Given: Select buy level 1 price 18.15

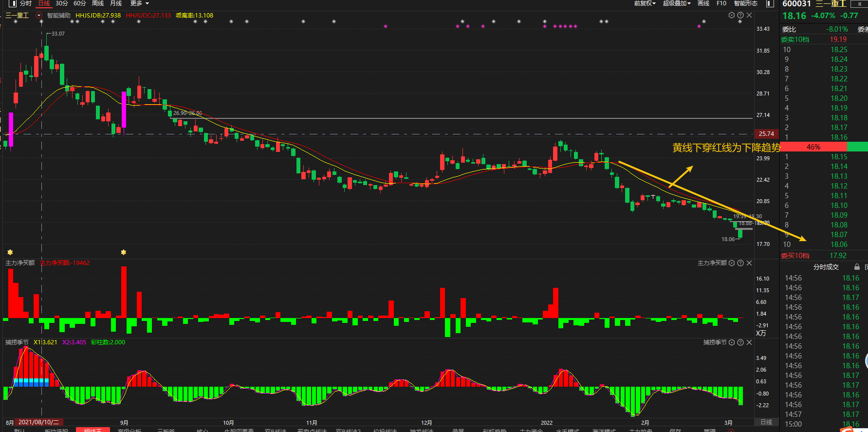Looking at the screenshot, I should (x=839, y=157).
